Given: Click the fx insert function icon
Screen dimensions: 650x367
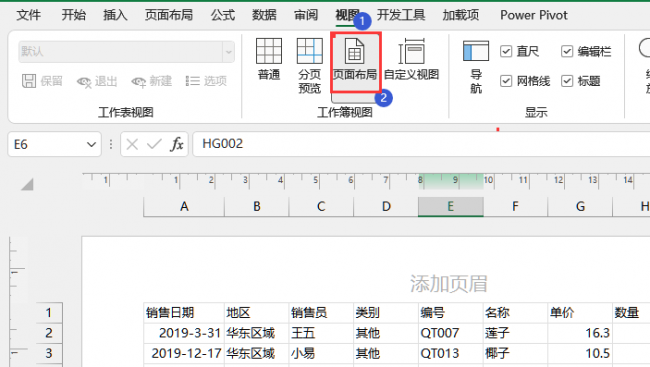Looking at the screenshot, I should pos(177,144).
